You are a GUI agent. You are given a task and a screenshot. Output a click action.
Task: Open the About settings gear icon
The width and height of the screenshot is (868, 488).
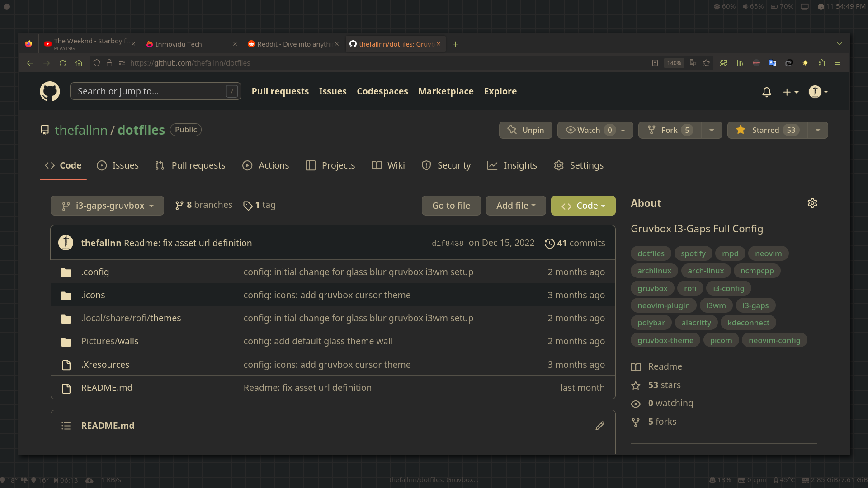pyautogui.click(x=812, y=203)
